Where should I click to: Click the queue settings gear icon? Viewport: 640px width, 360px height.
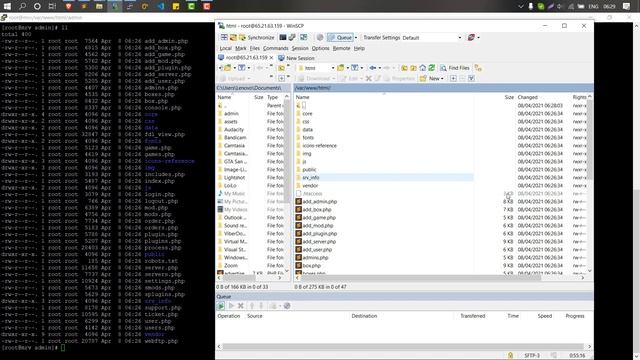[x=287, y=306]
